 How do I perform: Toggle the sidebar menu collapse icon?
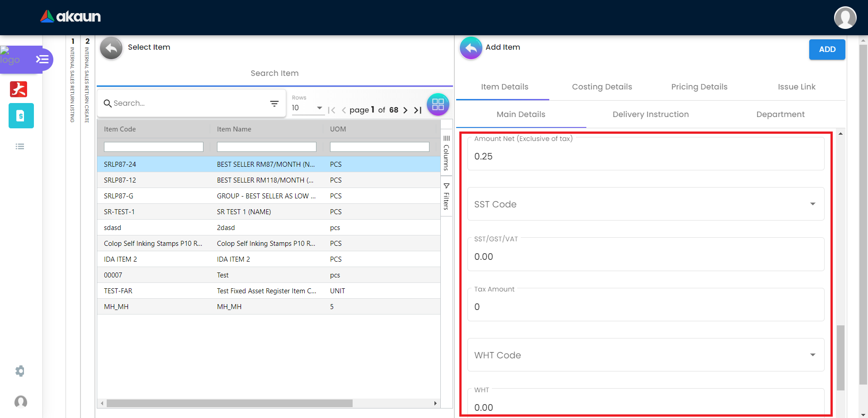coord(42,59)
